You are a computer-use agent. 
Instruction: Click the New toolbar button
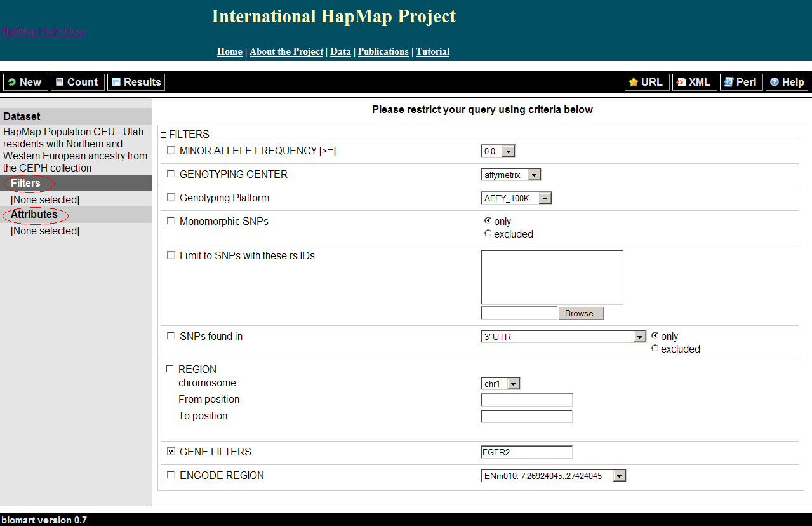click(x=25, y=82)
